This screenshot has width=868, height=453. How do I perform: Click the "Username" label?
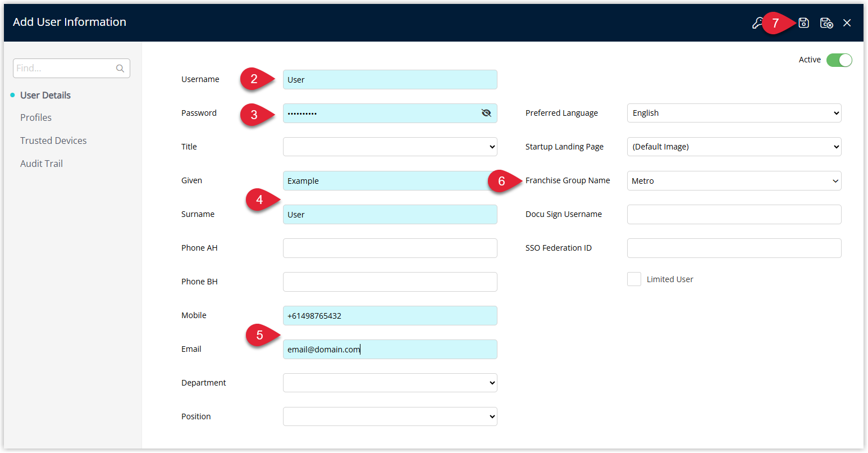point(200,79)
